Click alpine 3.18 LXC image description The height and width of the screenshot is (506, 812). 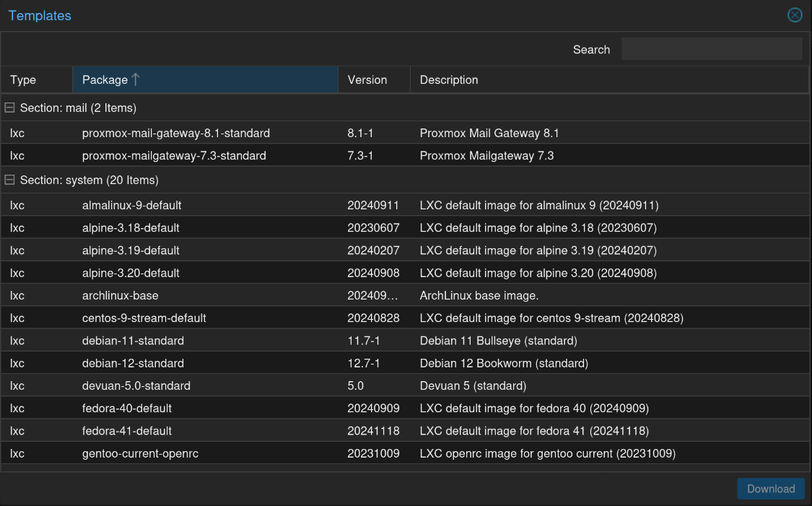pos(538,228)
